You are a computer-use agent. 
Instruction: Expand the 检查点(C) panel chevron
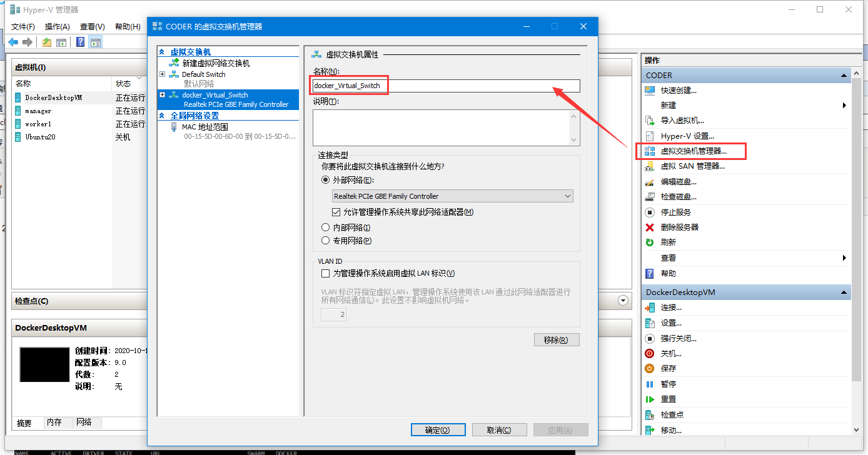pyautogui.click(x=623, y=301)
